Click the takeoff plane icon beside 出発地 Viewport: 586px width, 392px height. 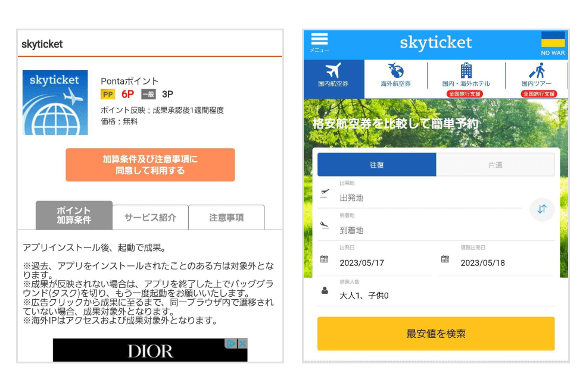coord(325,193)
